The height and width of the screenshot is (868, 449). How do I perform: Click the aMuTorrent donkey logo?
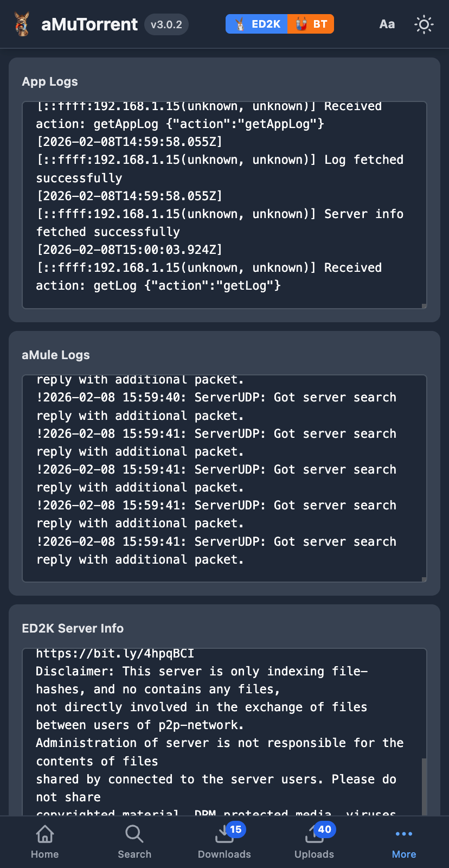coord(22,24)
